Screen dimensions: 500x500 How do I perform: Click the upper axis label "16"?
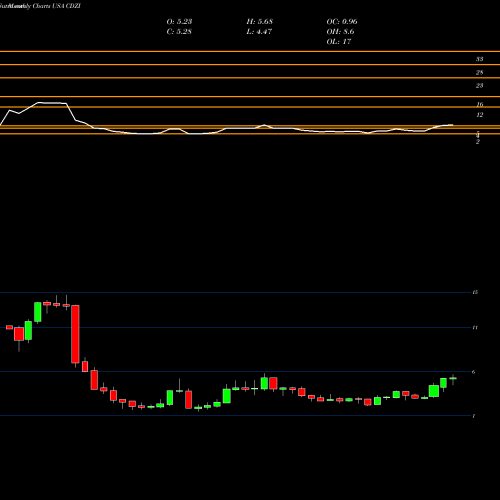[480, 105]
